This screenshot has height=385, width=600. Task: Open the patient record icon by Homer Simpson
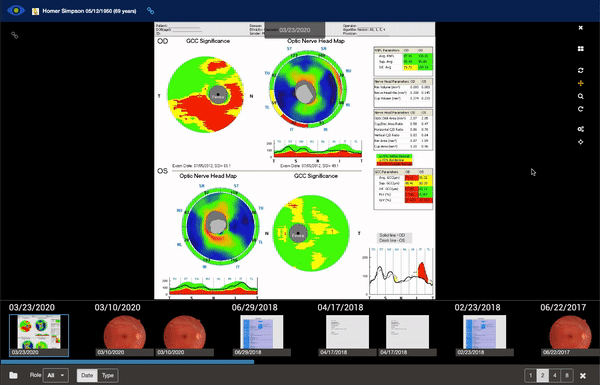tap(36, 11)
